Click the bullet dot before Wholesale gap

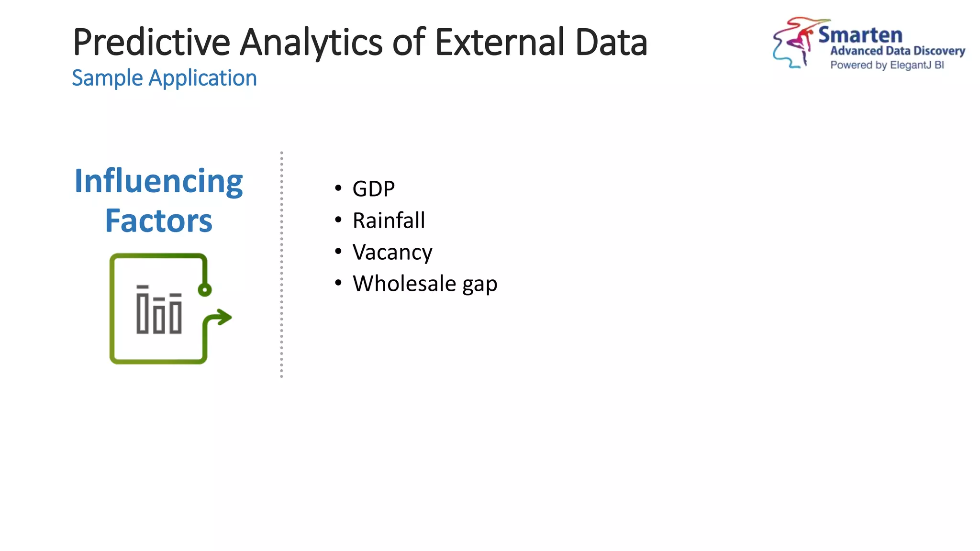[338, 283]
